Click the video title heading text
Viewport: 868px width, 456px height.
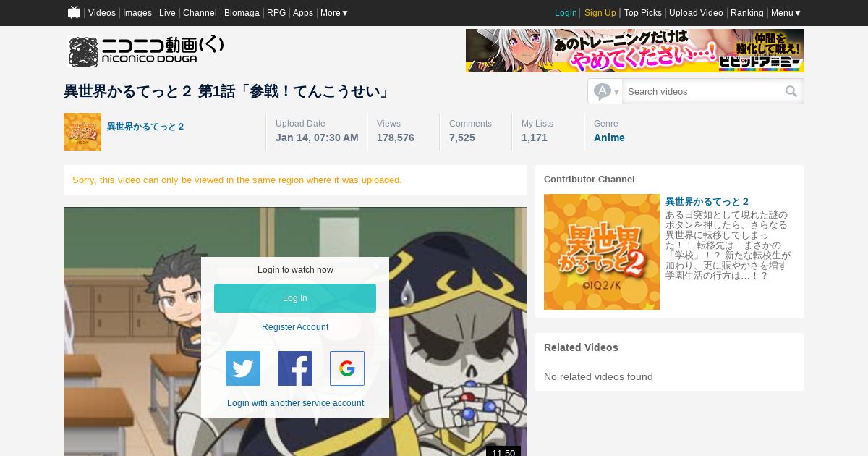[x=228, y=92]
